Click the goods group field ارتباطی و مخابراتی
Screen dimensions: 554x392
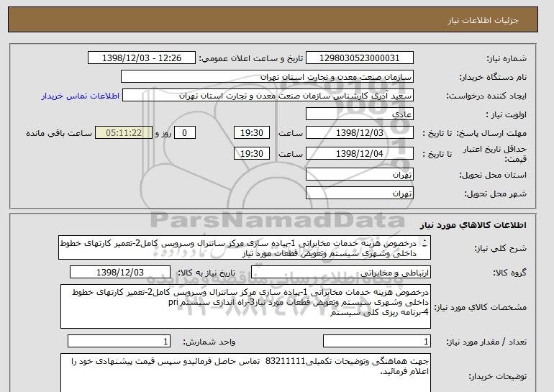tap(340, 273)
